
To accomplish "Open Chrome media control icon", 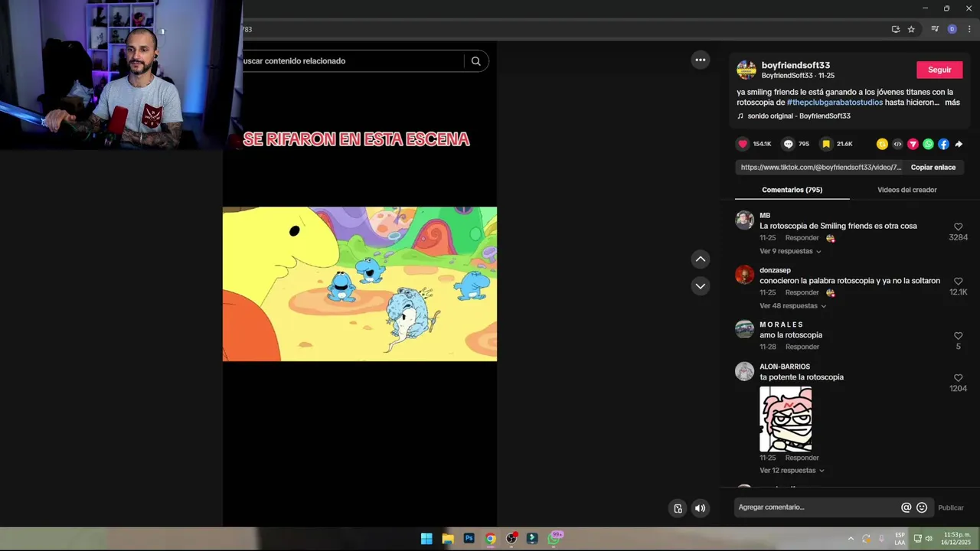I will pyautogui.click(x=935, y=29).
